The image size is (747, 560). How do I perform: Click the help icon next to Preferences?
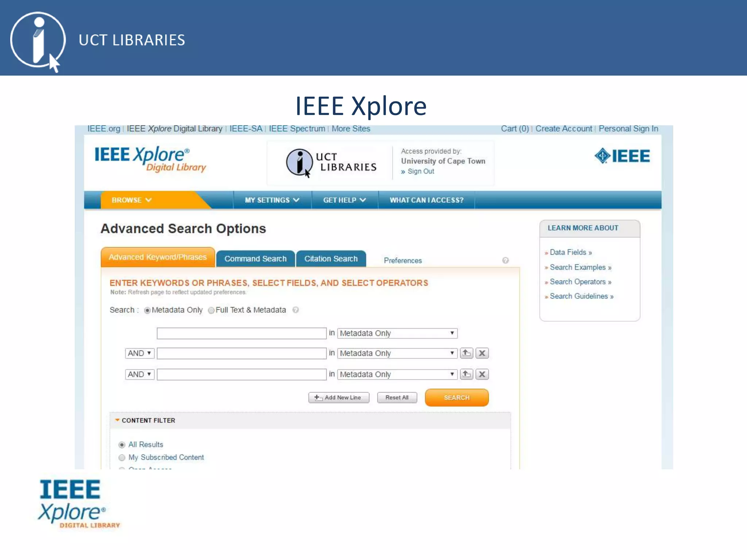(505, 260)
